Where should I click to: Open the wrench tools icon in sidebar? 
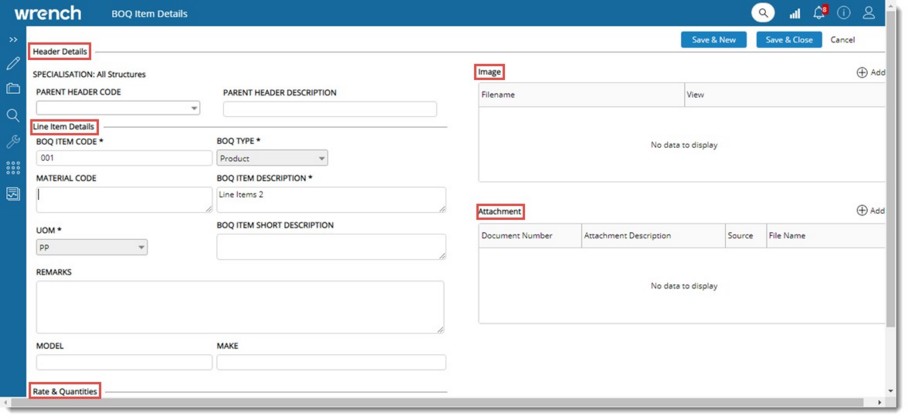click(x=13, y=141)
